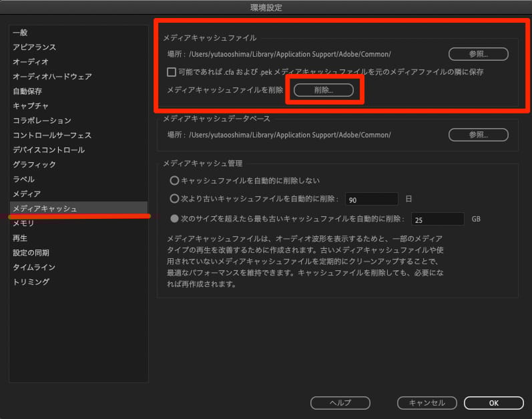Click the 90 days input field
The height and width of the screenshot is (419, 532).
point(372,199)
